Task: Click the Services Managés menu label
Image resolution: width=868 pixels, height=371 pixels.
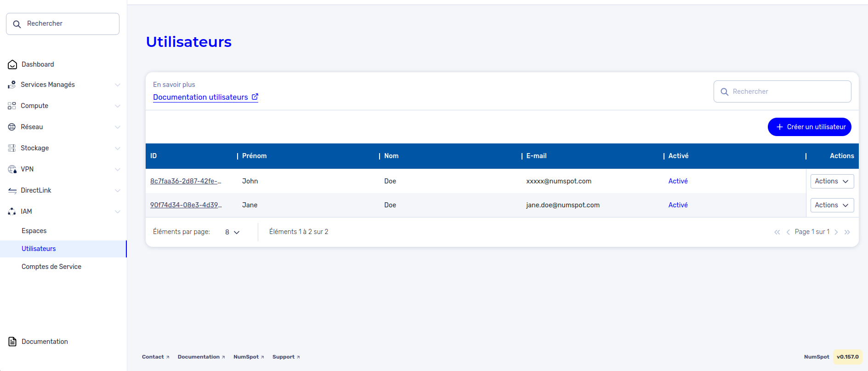Action: pos(48,85)
